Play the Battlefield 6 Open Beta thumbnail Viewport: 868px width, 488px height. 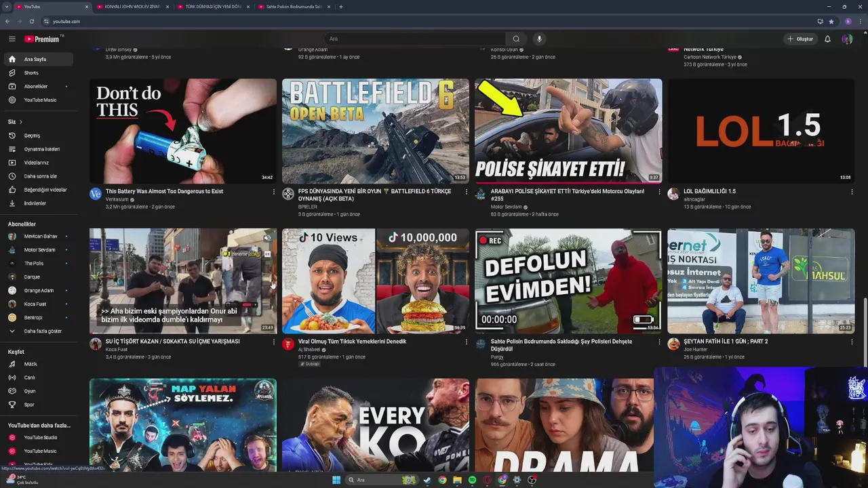coord(376,131)
